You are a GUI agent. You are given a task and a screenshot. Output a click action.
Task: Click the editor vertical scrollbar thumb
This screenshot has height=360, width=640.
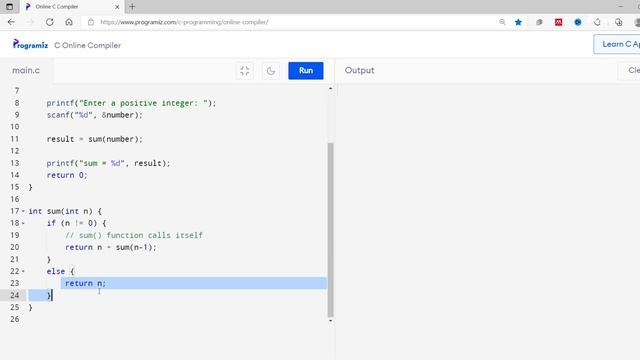click(331, 230)
